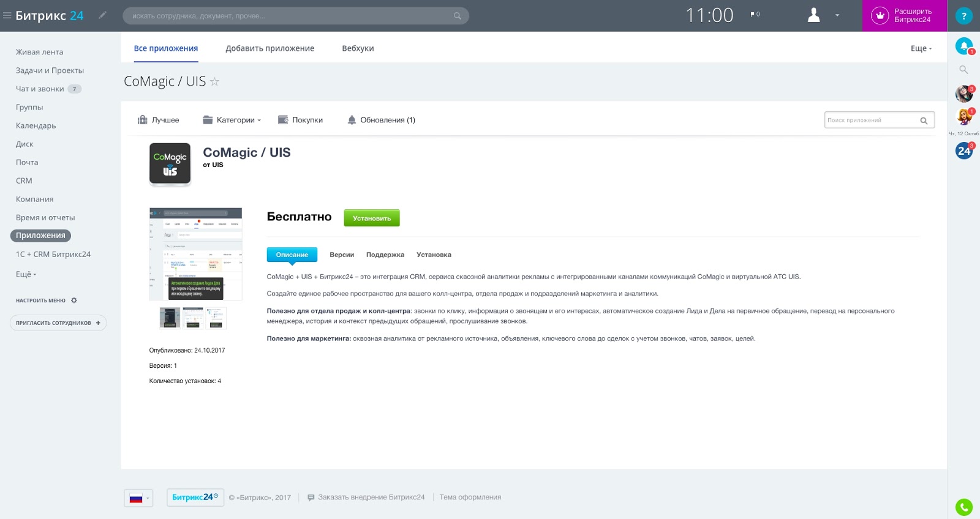Viewport: 980px width, 519px height.
Task: Click the green phone call icon
Action: [x=964, y=507]
